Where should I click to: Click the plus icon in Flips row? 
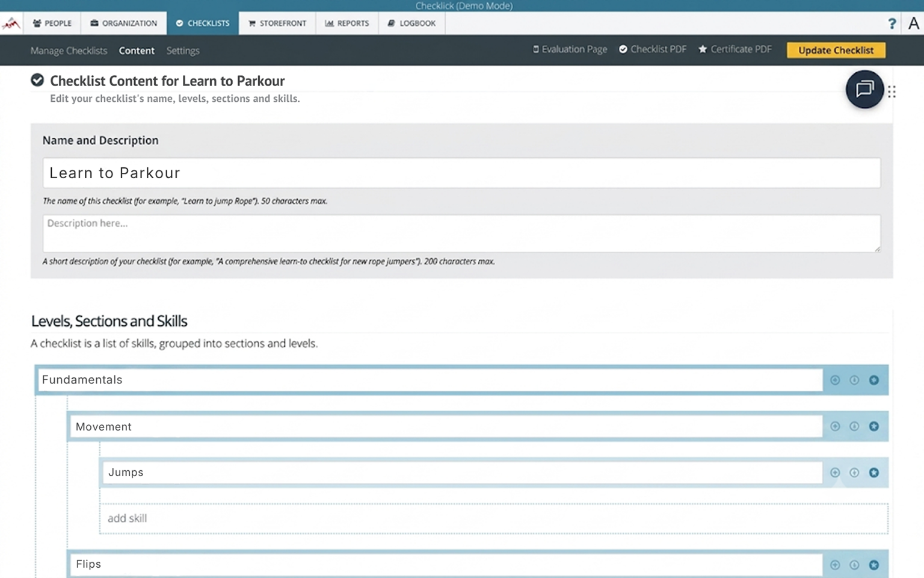[x=835, y=565]
